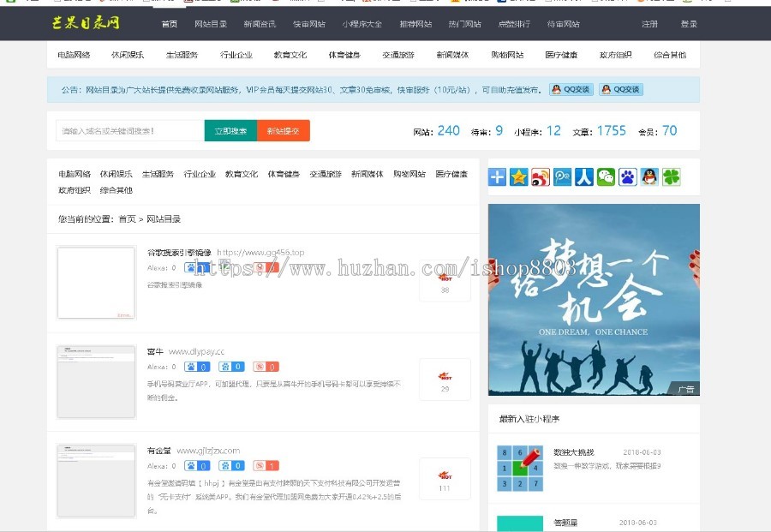Screen dimensions: 771x532
Task: Click the green clover share icon
Action: point(670,177)
